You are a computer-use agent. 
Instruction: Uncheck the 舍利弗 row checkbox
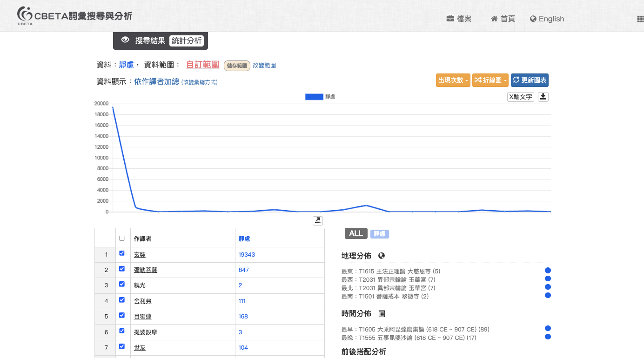coord(122,300)
